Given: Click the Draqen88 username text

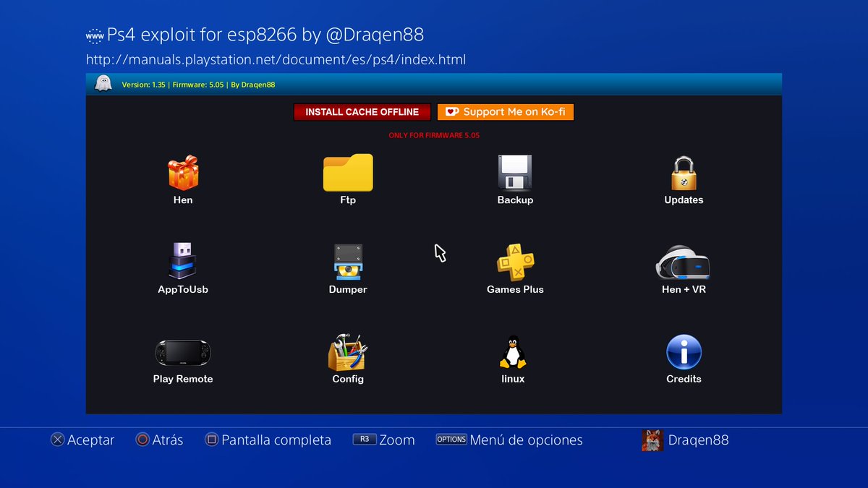Looking at the screenshot, I should coord(698,440).
